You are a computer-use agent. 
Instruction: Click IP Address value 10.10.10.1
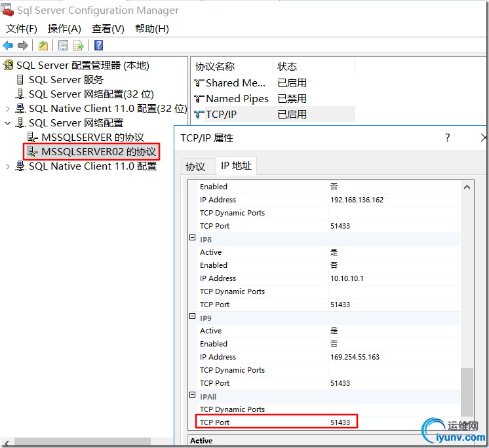tap(347, 278)
